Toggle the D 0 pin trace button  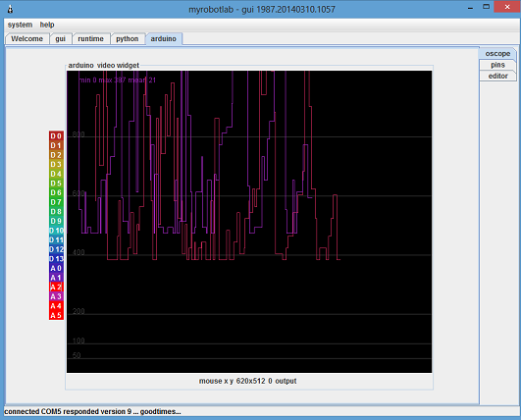pyautogui.click(x=56, y=135)
